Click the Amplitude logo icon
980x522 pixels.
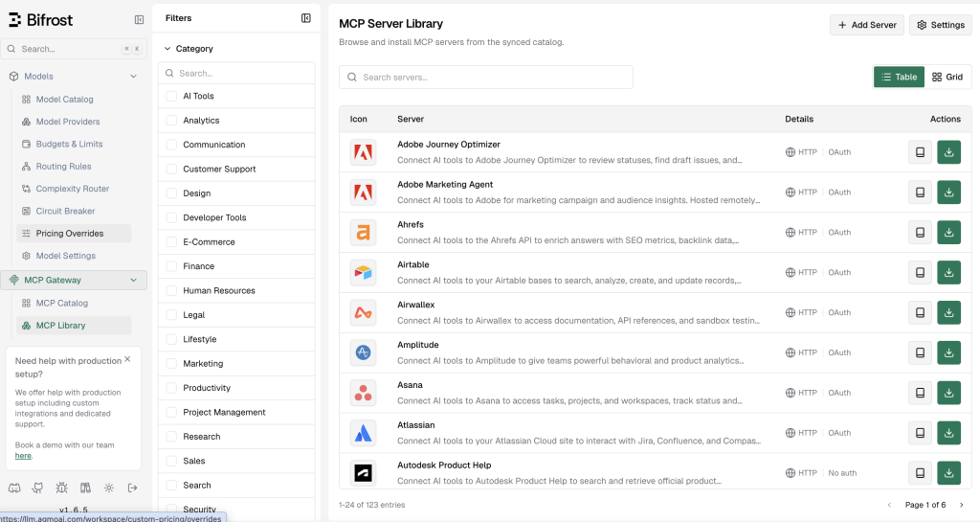[x=363, y=352]
